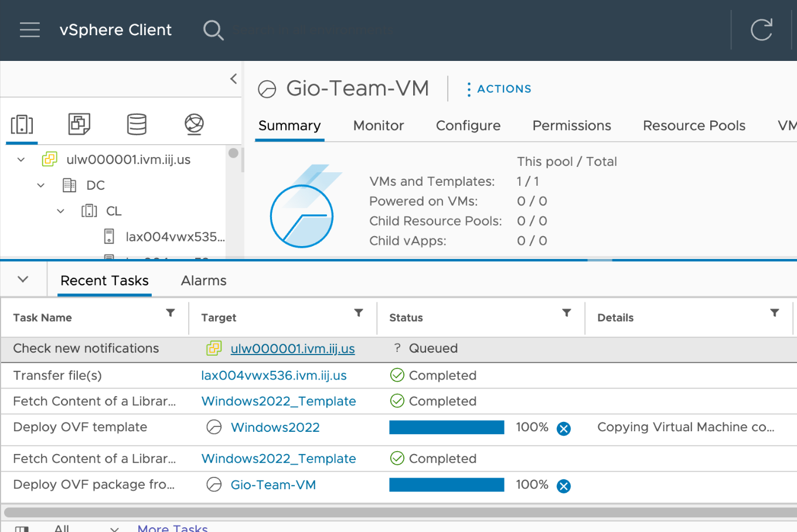Cancel the Deploy OVF template task

pyautogui.click(x=564, y=429)
